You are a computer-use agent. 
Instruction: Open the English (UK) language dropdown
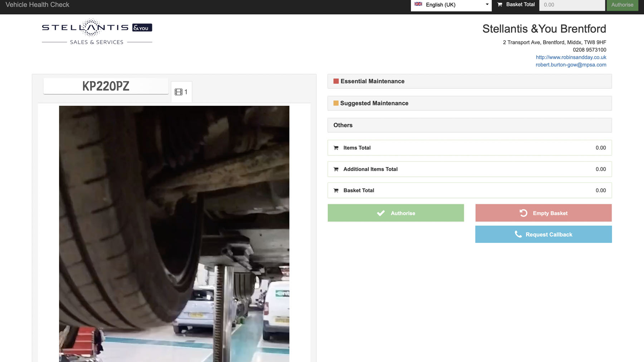pyautogui.click(x=451, y=5)
